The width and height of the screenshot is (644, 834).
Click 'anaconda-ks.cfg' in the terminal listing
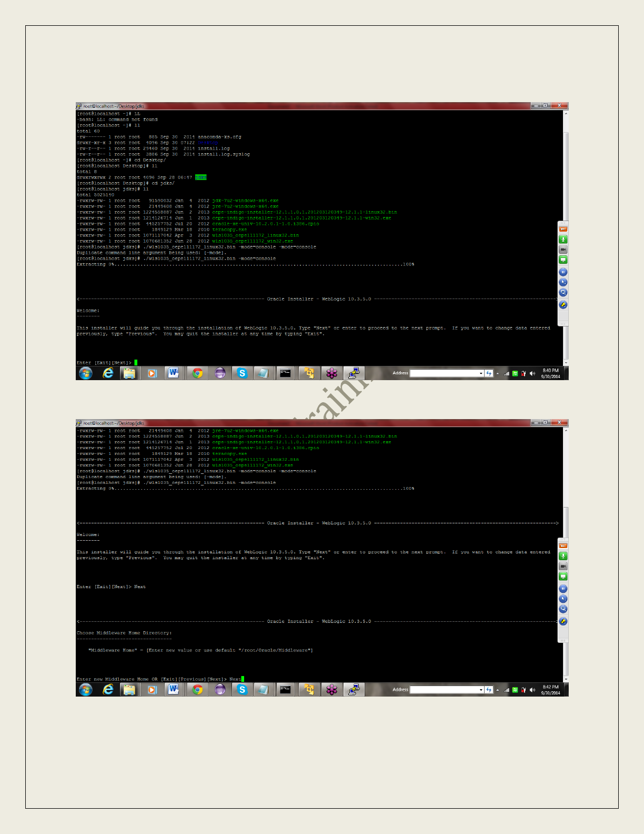tap(219, 137)
